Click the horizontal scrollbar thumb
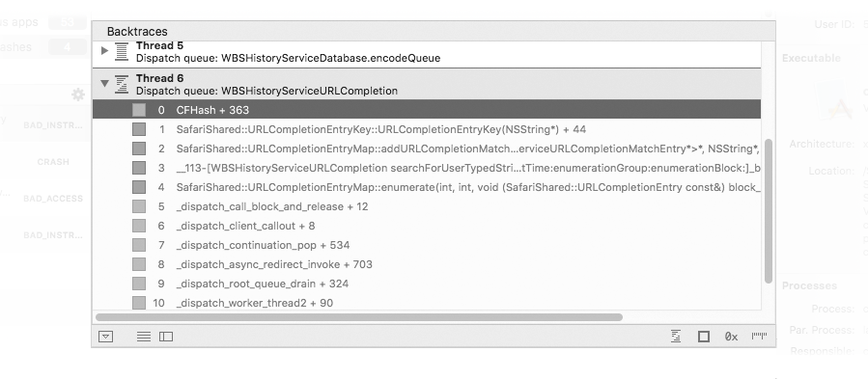This screenshot has height=379, width=868. point(359,317)
